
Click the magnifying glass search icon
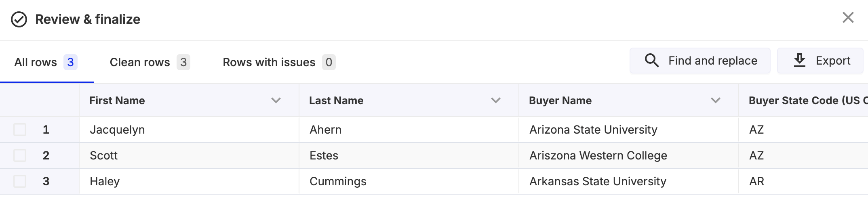[x=651, y=61]
